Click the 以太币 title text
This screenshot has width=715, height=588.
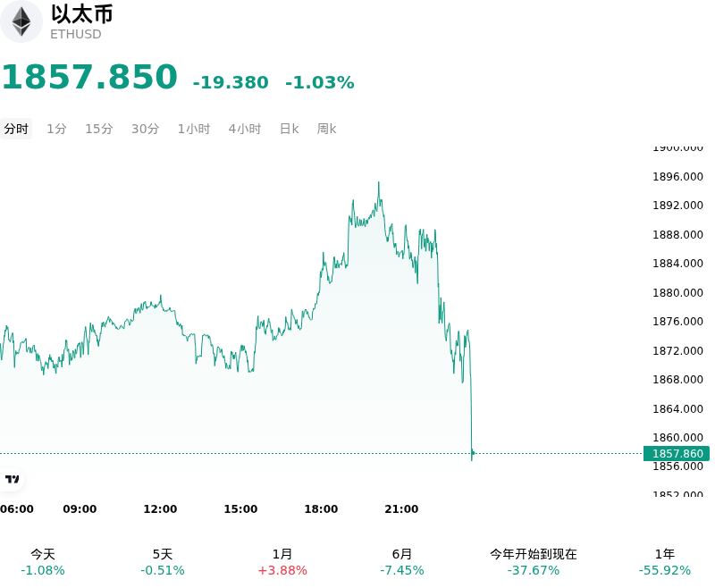point(81,14)
